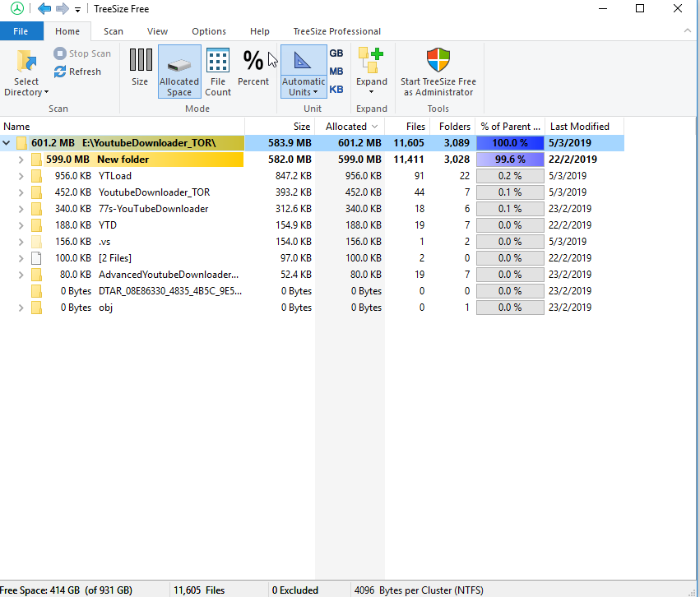
Task: Open quick access toolbar customize arrow
Action: (x=77, y=9)
